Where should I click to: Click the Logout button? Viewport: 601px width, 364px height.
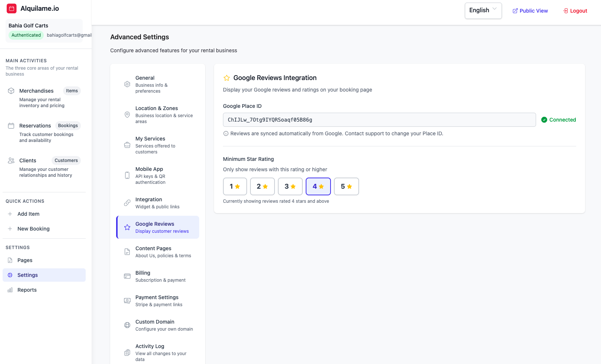(575, 11)
